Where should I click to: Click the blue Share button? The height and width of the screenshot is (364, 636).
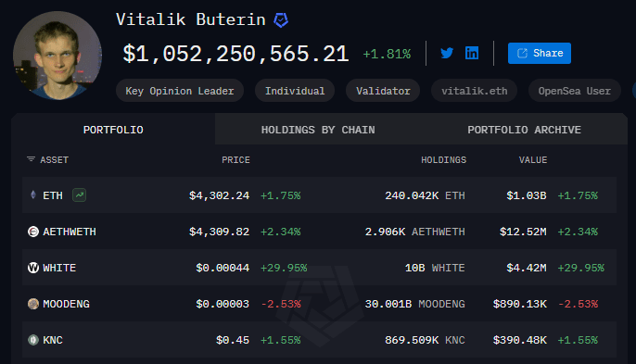click(540, 53)
